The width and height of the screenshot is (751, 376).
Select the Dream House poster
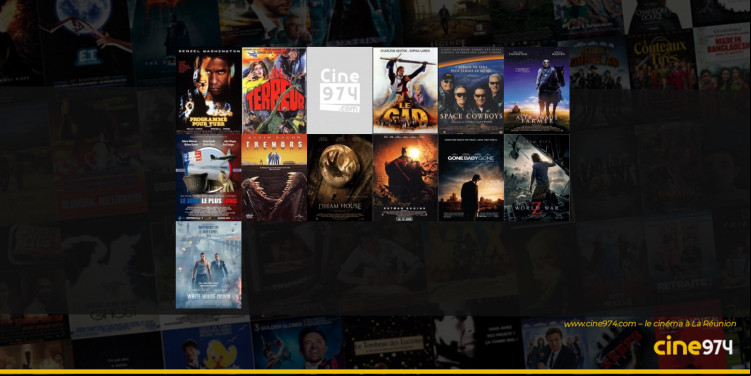(340, 178)
